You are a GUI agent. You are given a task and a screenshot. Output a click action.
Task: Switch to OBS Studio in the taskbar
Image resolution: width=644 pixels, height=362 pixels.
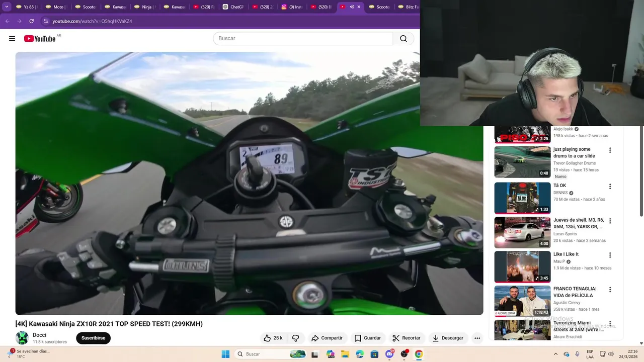click(x=404, y=354)
